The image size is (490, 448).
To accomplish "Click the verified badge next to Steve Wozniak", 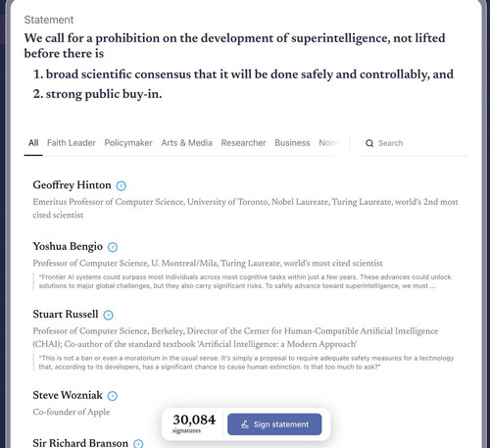I will [x=113, y=396].
